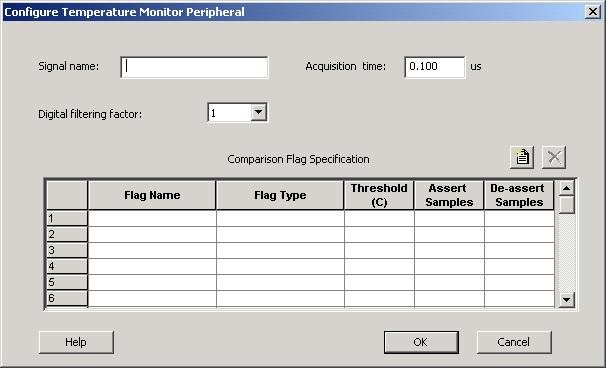Select the table scrollbar thumb
Image resolution: width=606 pixels, height=368 pixels.
[567, 204]
